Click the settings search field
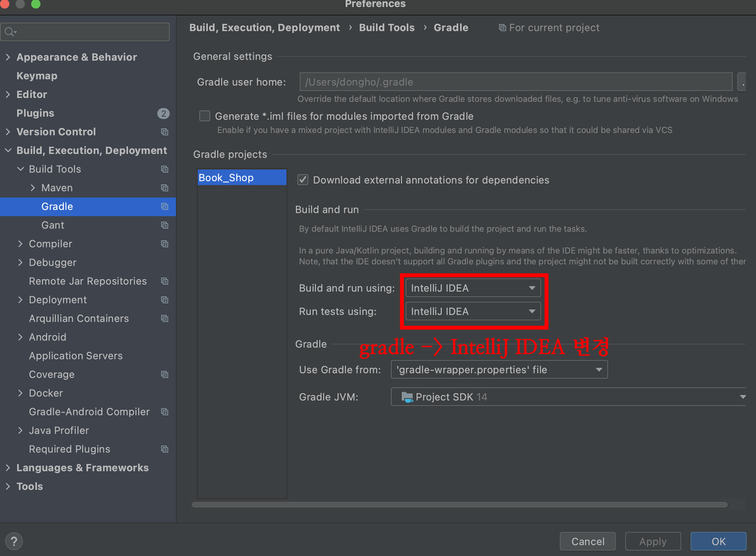The width and height of the screenshot is (756, 556). tap(85, 32)
